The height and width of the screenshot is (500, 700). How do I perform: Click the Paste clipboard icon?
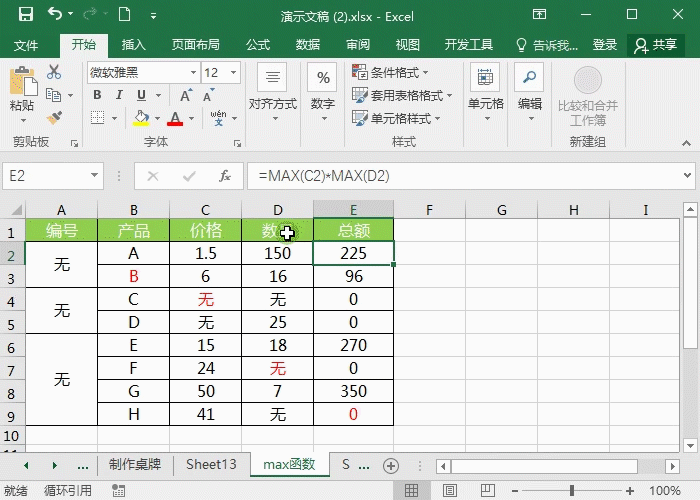23,82
